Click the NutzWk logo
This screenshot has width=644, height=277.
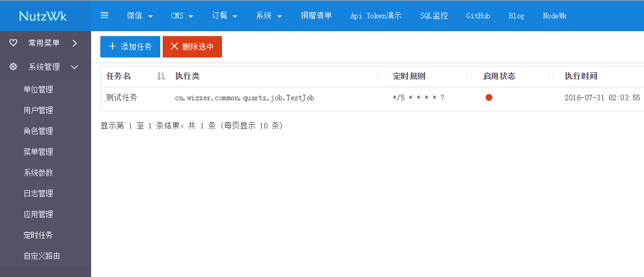pos(43,16)
